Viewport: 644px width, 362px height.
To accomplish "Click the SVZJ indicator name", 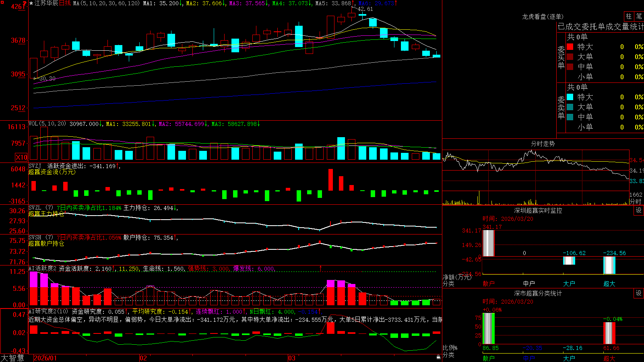I will pos(35,166).
